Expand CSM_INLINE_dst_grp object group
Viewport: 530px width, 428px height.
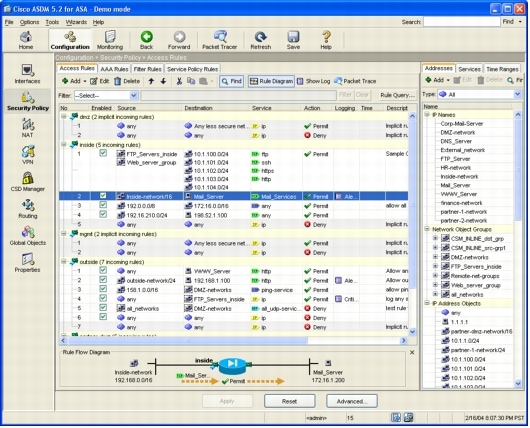click(436, 238)
